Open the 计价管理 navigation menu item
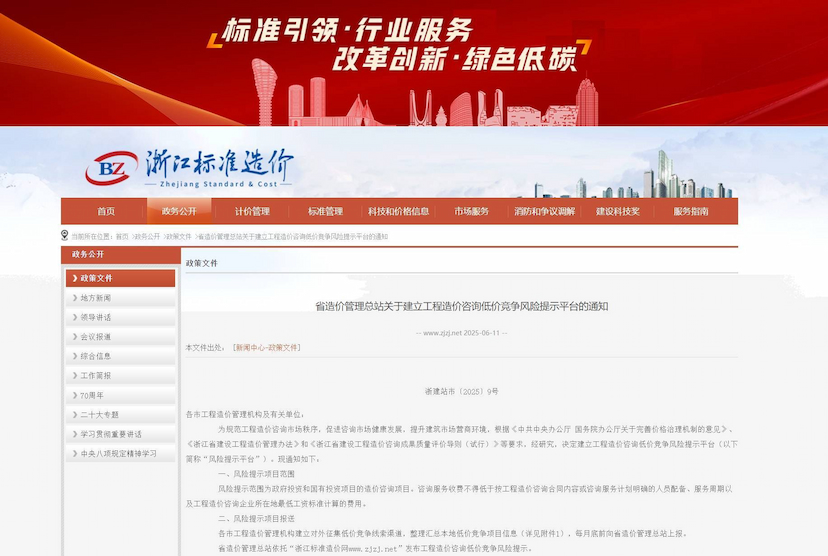Viewport: 828px width, 556px height. coord(252,211)
